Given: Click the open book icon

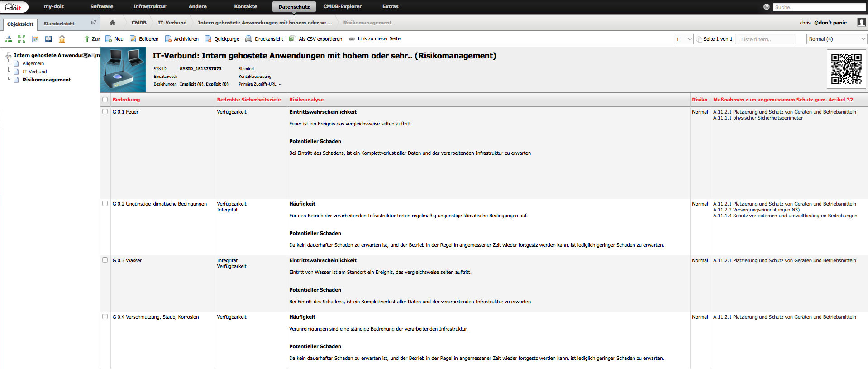Looking at the screenshot, I should coord(48,39).
